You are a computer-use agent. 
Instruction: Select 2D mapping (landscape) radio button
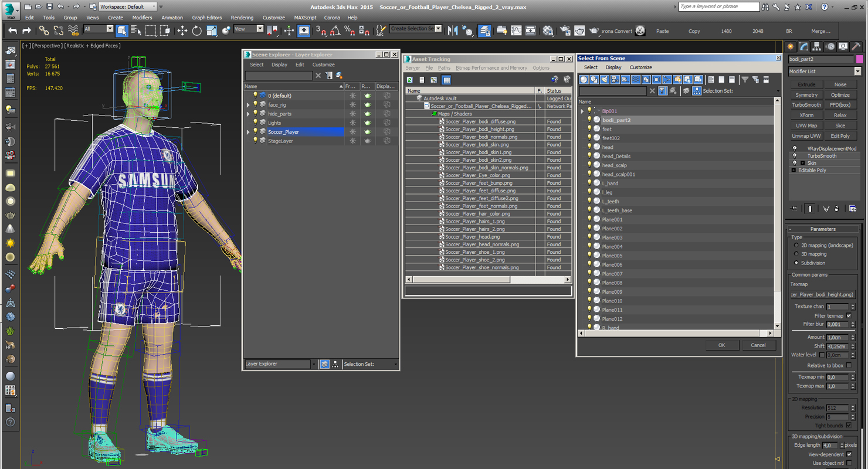(796, 245)
